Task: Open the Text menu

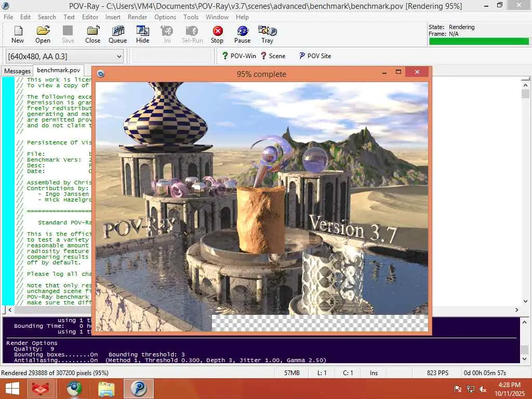Action: 69,17
